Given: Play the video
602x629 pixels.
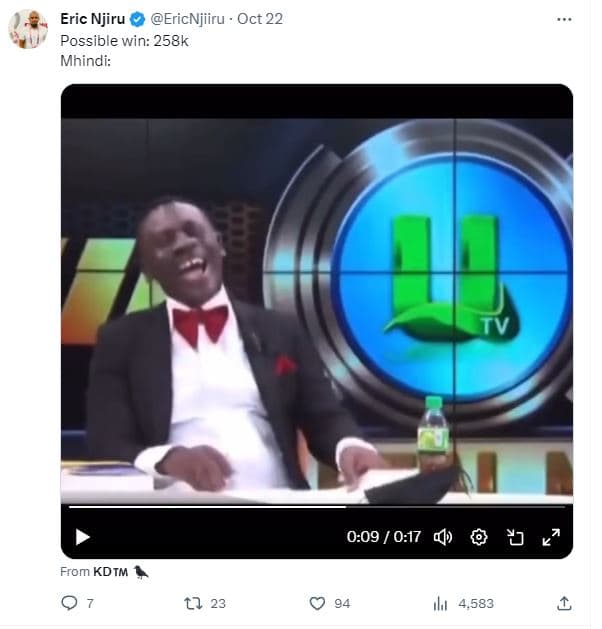Looking at the screenshot, I should tap(82, 537).
